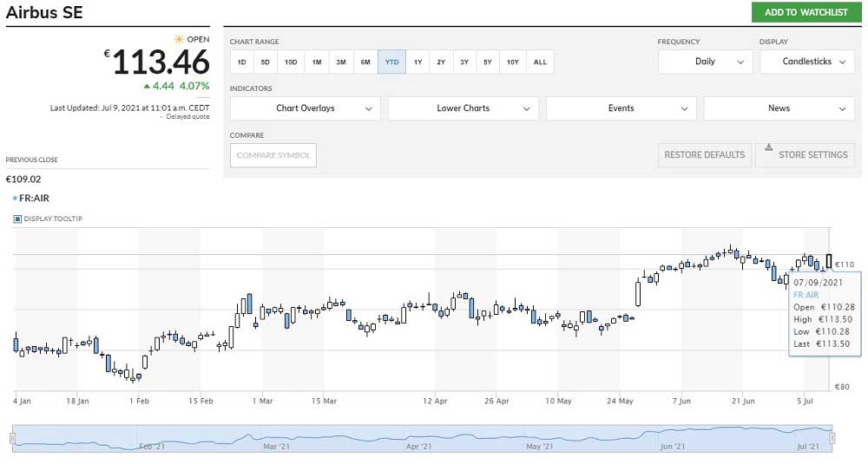Click the 113.46 current price value

[161, 62]
